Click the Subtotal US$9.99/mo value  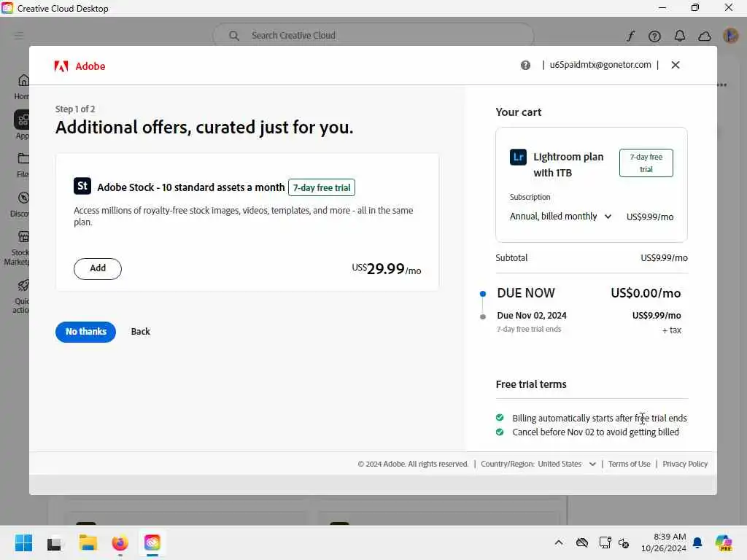click(x=664, y=257)
